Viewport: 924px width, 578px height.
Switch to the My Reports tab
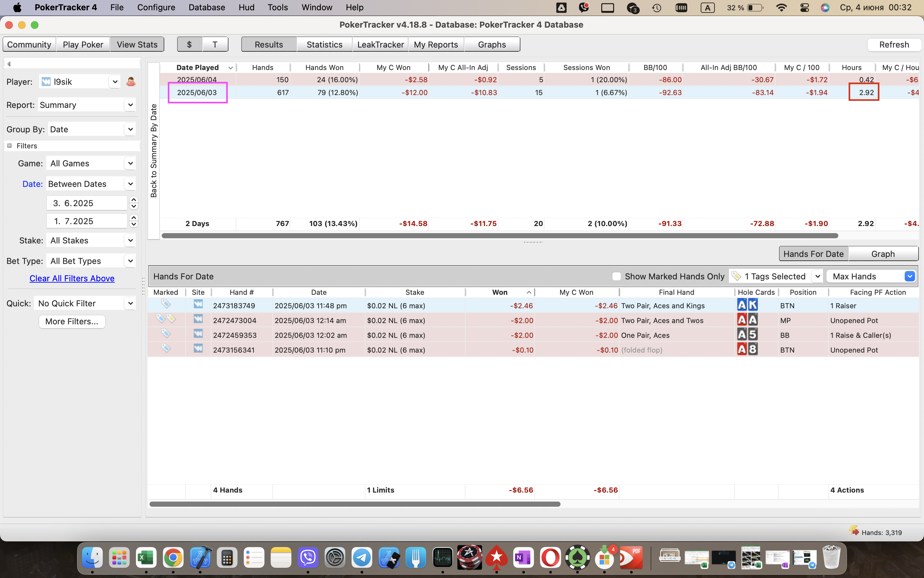tap(436, 44)
